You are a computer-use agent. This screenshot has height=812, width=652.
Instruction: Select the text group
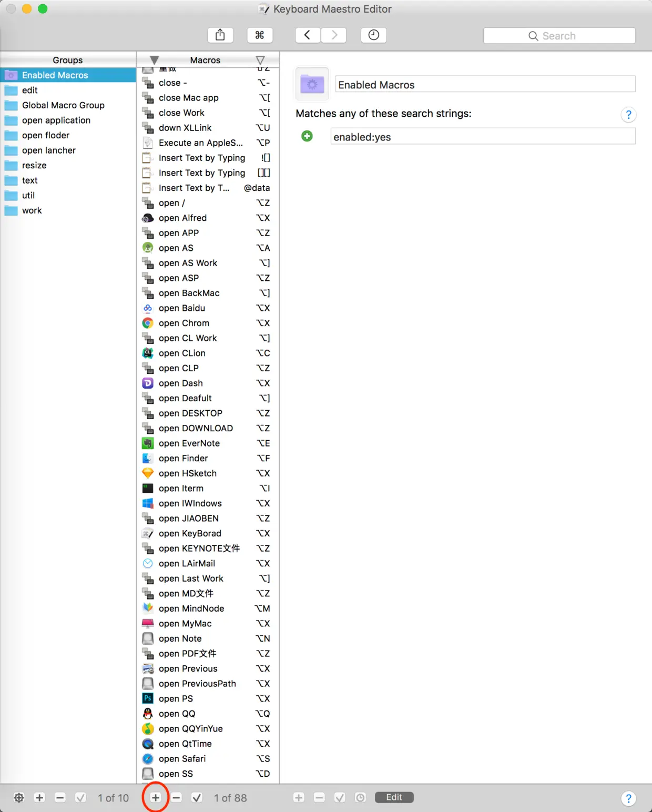(x=68, y=180)
